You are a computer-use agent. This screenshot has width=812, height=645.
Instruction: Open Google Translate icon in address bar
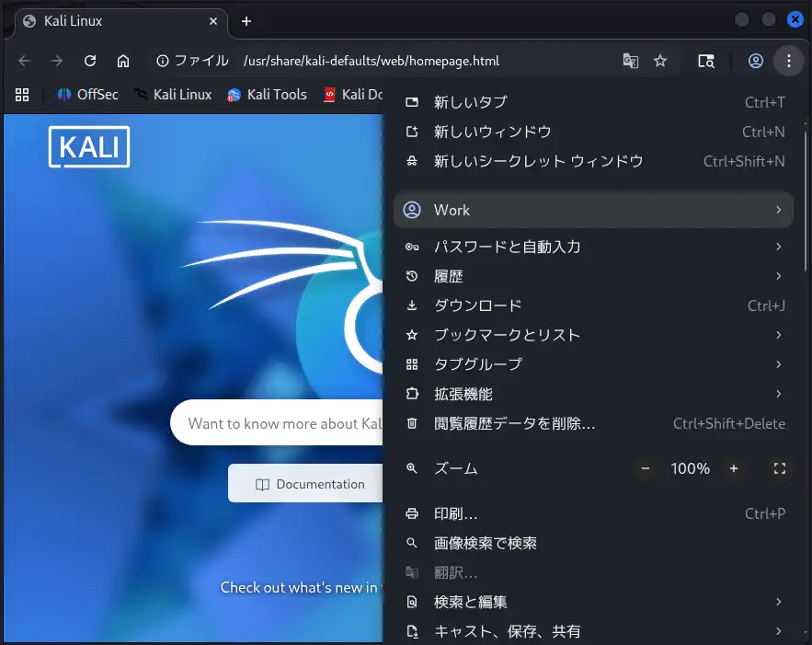(x=631, y=61)
